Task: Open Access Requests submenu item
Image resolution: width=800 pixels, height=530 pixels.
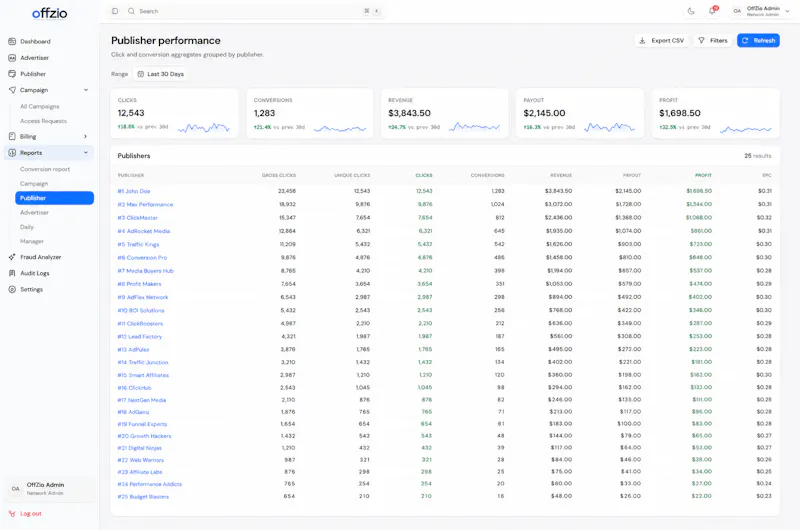Action: tap(43, 121)
